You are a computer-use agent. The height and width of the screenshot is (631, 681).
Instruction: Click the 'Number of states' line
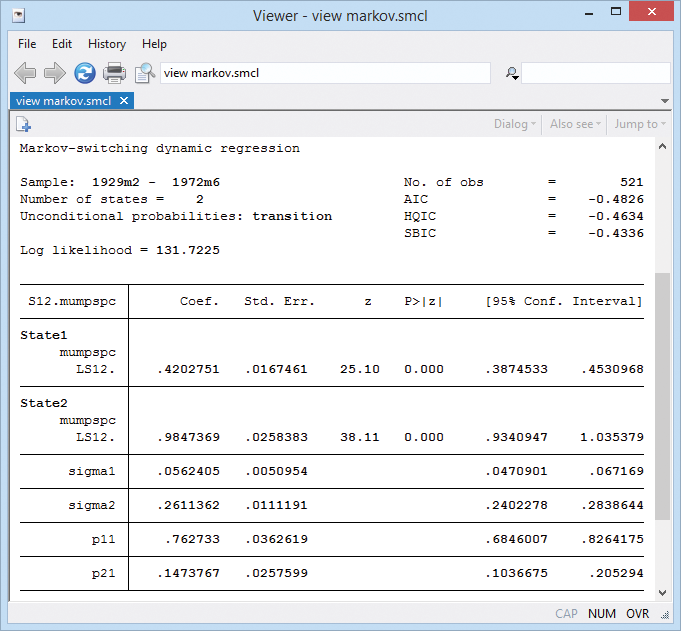pos(112,199)
